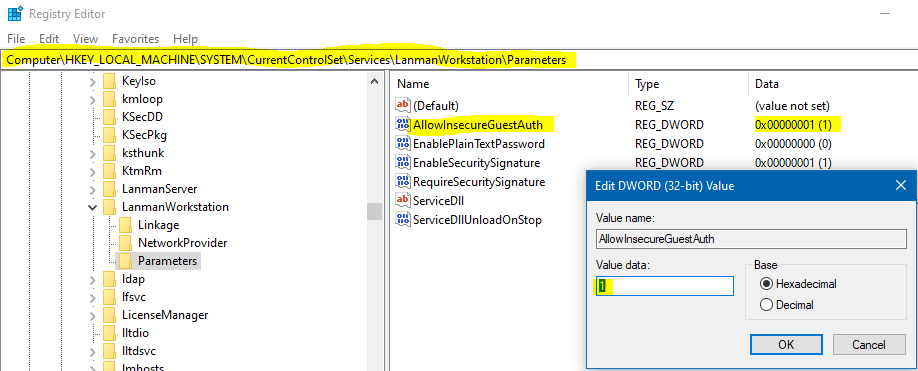Expand the lfsvc tree node
This screenshot has height=371, width=918.
[93, 297]
